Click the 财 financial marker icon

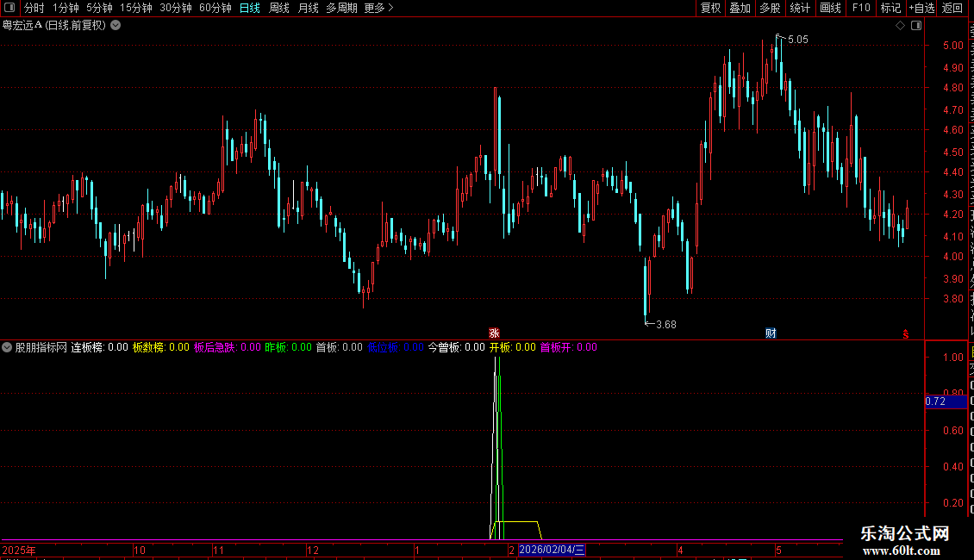pyautogui.click(x=771, y=333)
